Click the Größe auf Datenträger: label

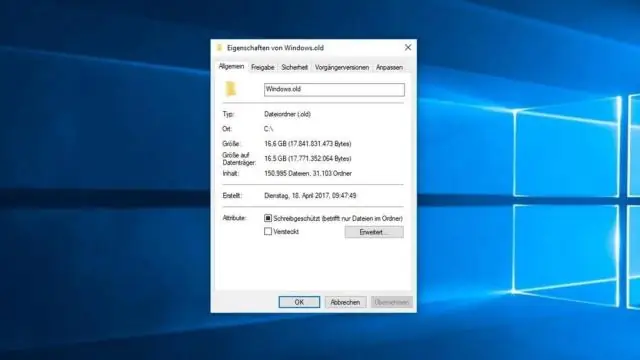239,159
